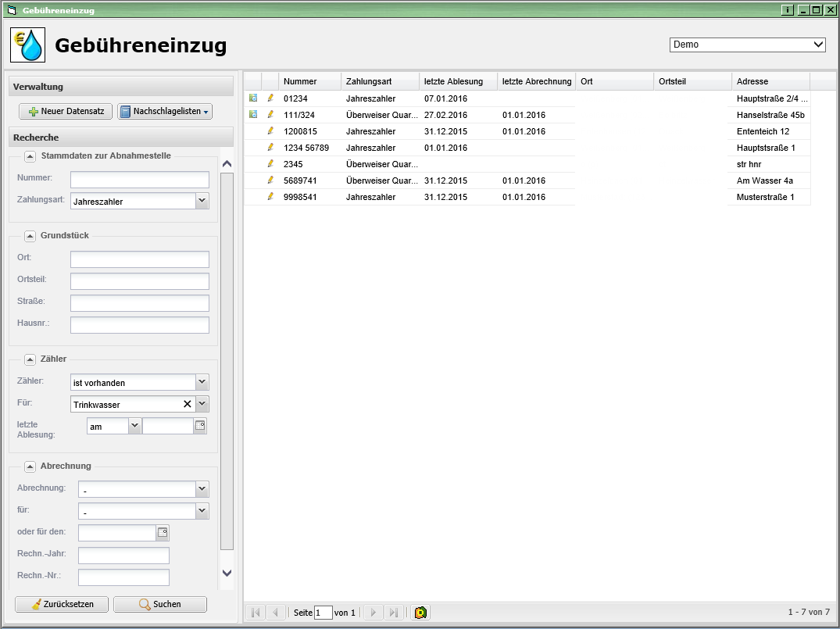Click the edit pencil for record 1200815
This screenshot has height=629, width=840.
pyautogui.click(x=270, y=131)
